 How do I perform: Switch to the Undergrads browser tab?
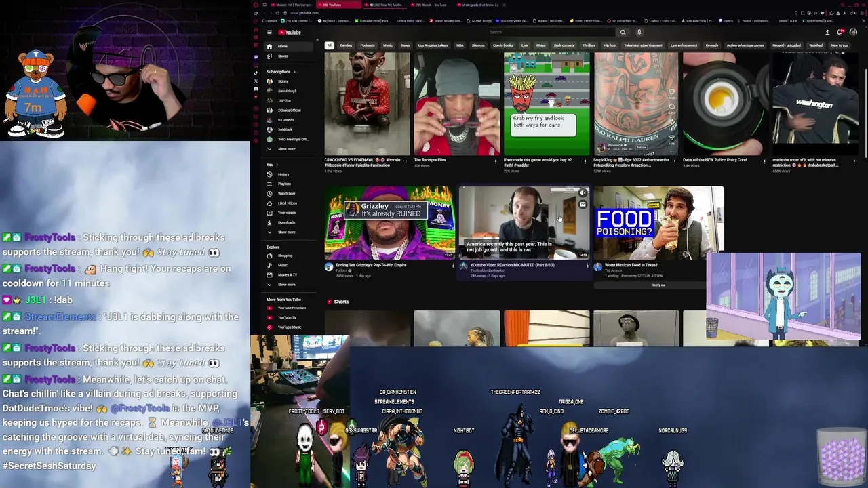point(479,5)
